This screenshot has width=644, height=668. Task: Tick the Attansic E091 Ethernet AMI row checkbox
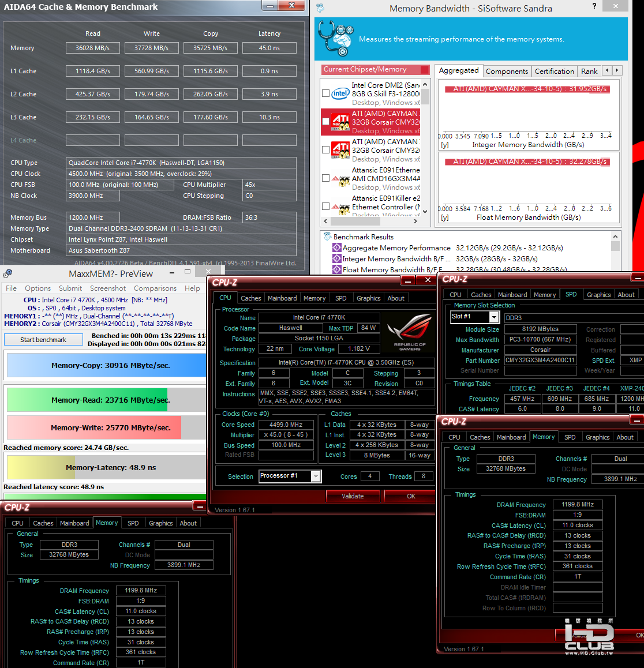pyautogui.click(x=325, y=178)
